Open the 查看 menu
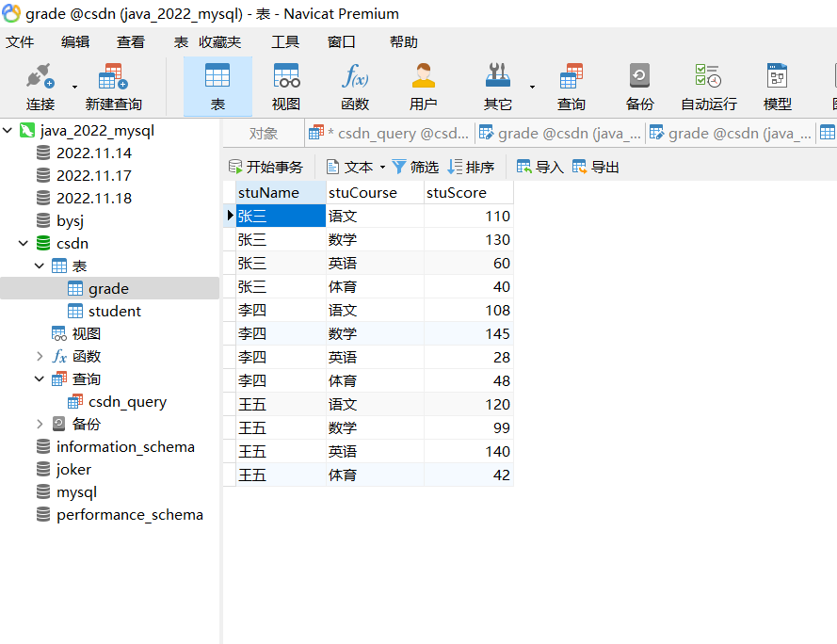The width and height of the screenshot is (837, 644). pos(131,41)
